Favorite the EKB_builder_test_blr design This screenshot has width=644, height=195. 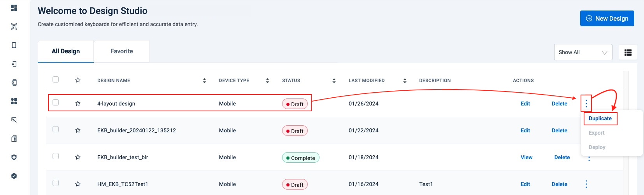point(78,157)
